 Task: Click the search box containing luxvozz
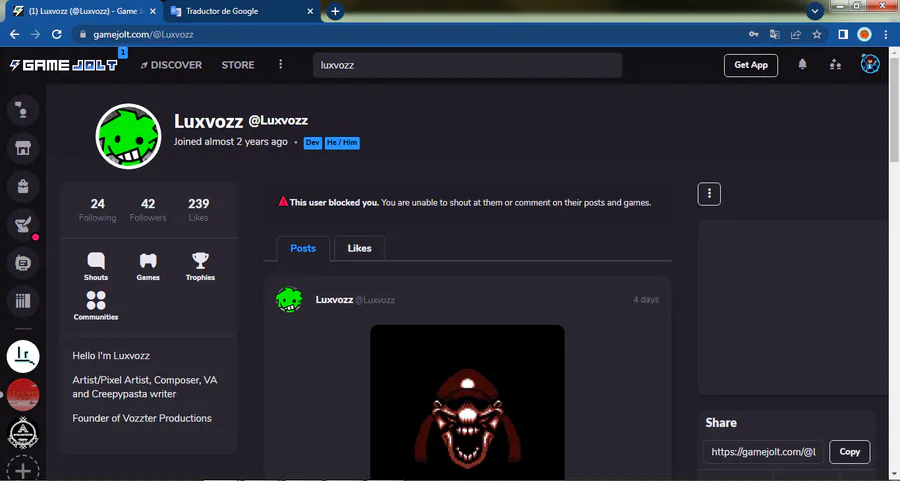467,65
